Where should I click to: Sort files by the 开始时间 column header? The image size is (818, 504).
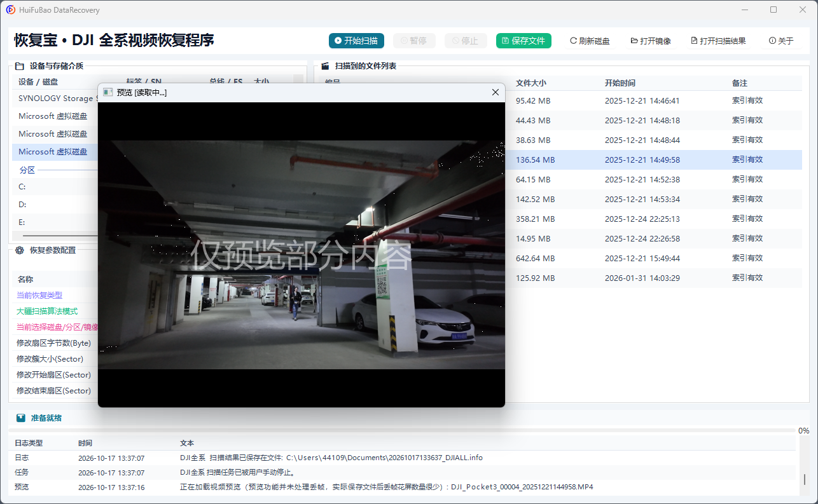click(x=620, y=83)
